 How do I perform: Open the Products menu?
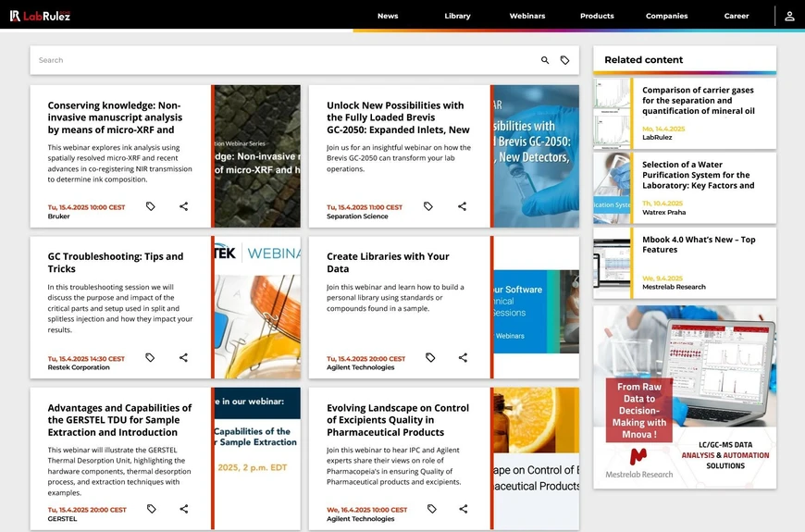597,16
